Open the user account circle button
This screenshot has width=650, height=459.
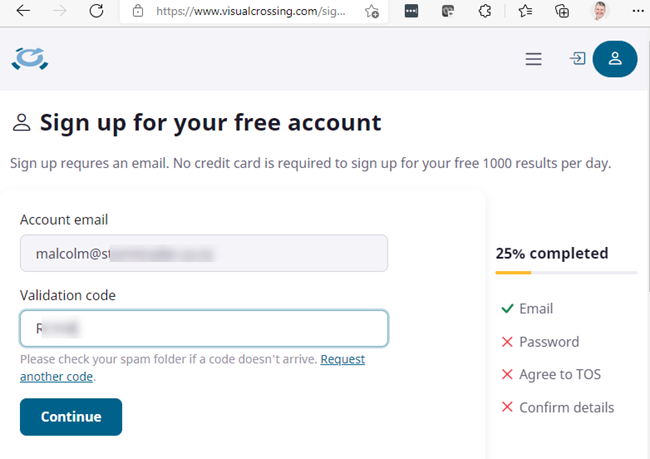click(x=615, y=59)
